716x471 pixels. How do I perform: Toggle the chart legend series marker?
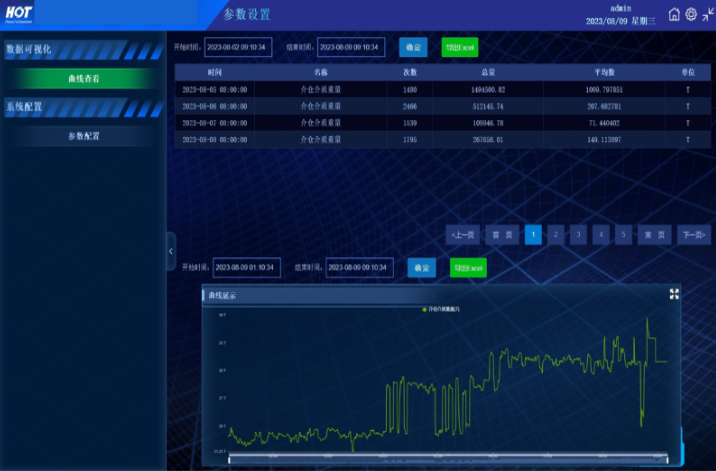click(x=425, y=309)
